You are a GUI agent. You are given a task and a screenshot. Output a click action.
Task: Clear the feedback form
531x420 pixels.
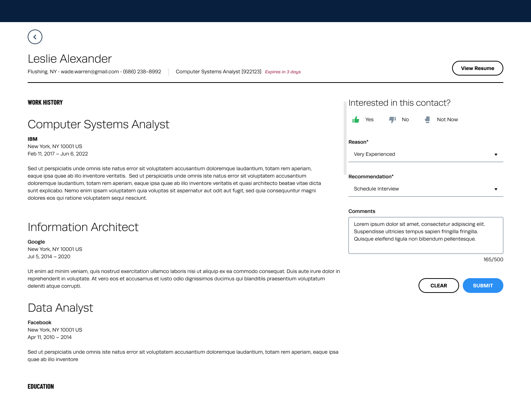(x=438, y=286)
